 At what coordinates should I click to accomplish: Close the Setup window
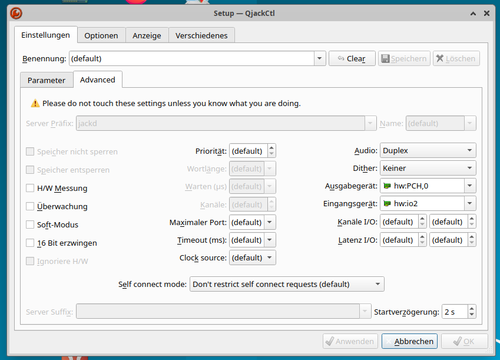tap(487, 13)
